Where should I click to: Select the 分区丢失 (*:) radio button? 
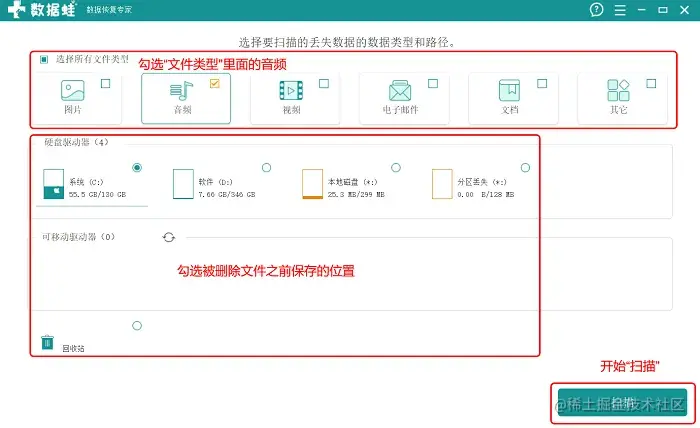[x=525, y=168]
